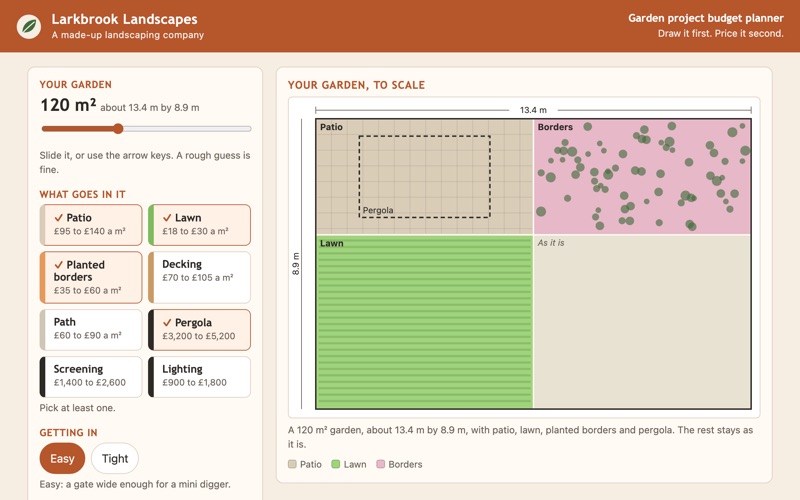Choose Tight access
Viewport: 800px width, 500px height.
115,458
